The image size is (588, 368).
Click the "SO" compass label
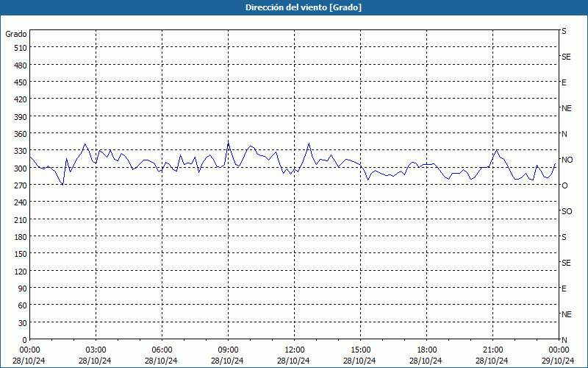tap(567, 211)
